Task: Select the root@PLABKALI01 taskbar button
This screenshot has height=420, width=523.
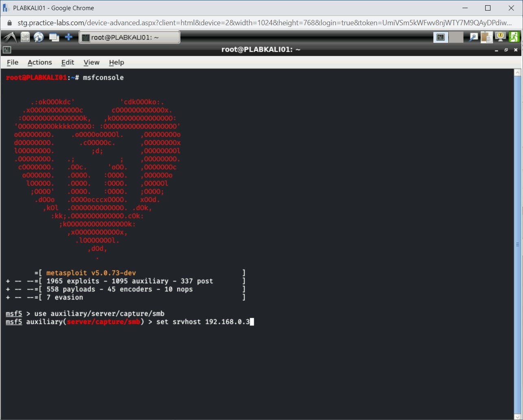Action: 129,37
